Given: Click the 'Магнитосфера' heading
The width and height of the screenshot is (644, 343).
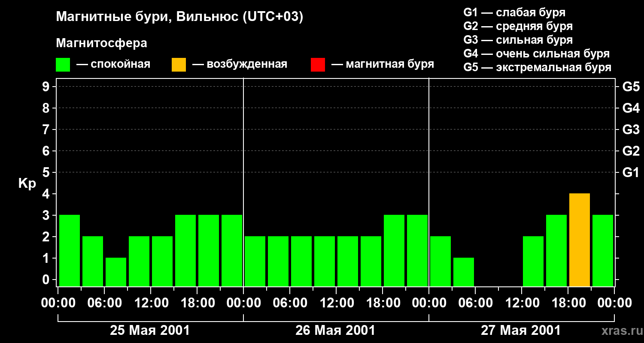Looking at the screenshot, I should (101, 43).
